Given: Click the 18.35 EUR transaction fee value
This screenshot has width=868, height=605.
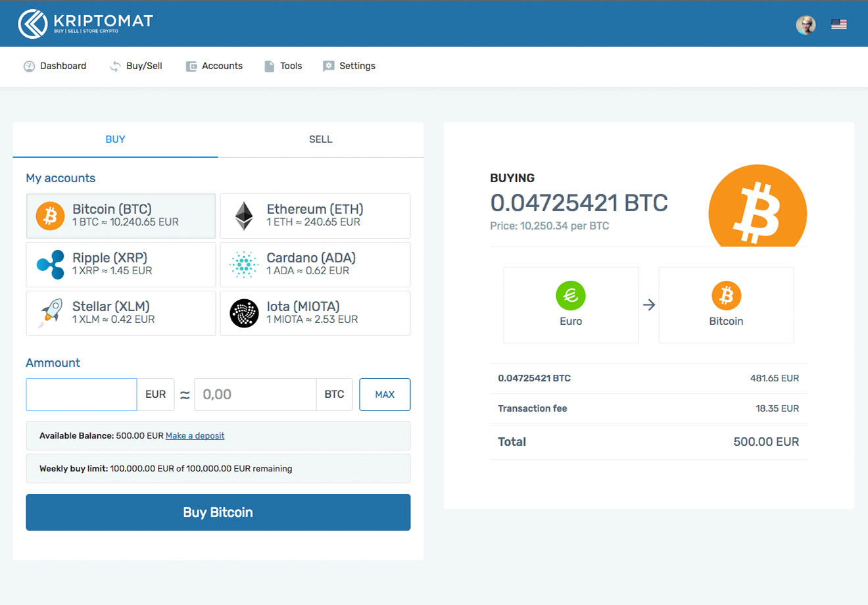Looking at the screenshot, I should tap(777, 409).
